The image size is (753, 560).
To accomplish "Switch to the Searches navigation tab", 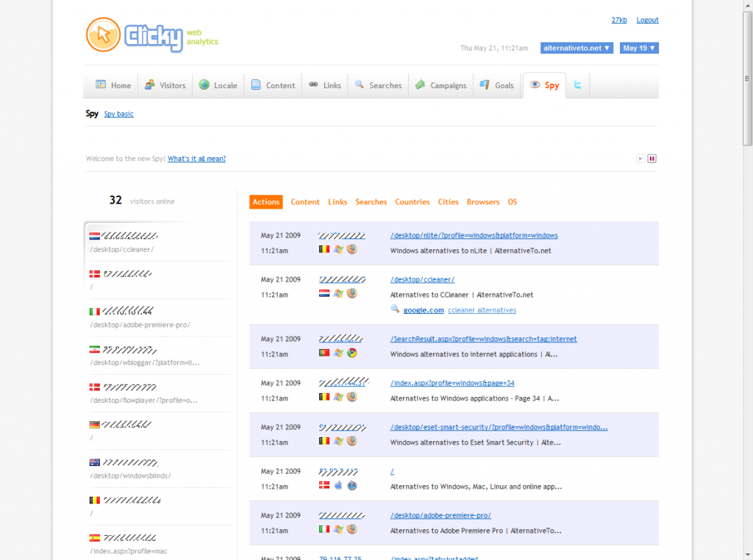I will tap(378, 85).
